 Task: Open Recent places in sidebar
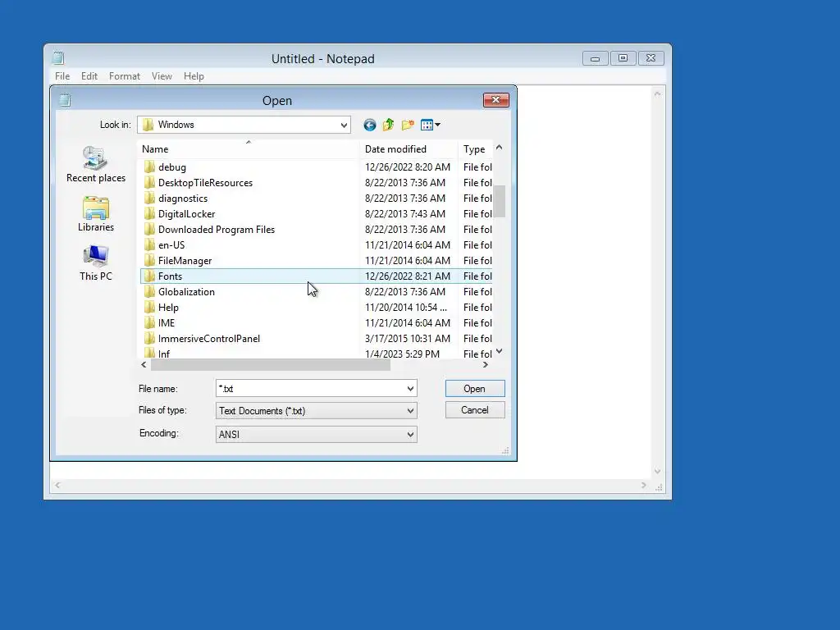(x=96, y=164)
